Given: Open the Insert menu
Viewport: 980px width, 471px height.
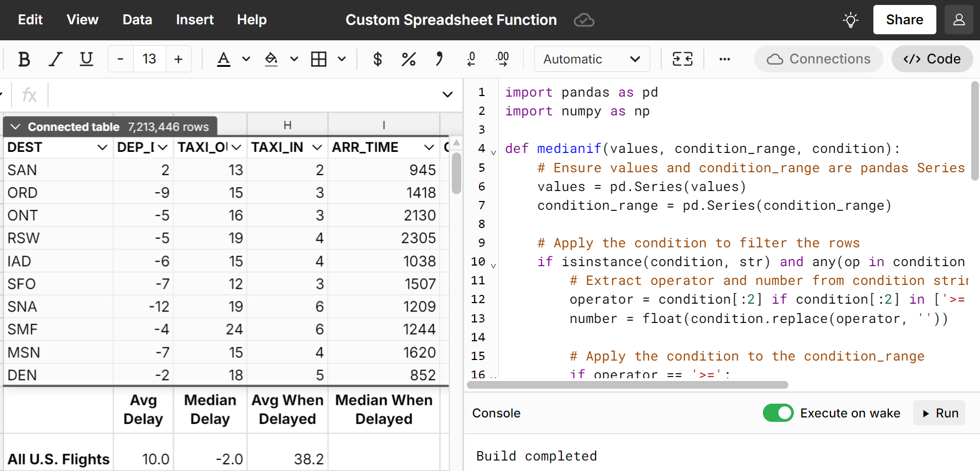Looking at the screenshot, I should coord(194,20).
